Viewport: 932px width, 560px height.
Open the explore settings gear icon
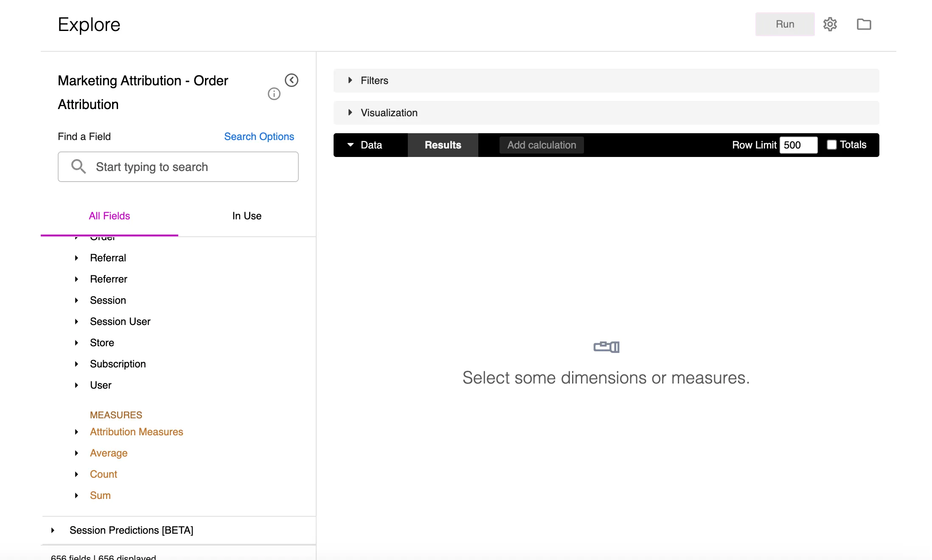[x=830, y=24]
